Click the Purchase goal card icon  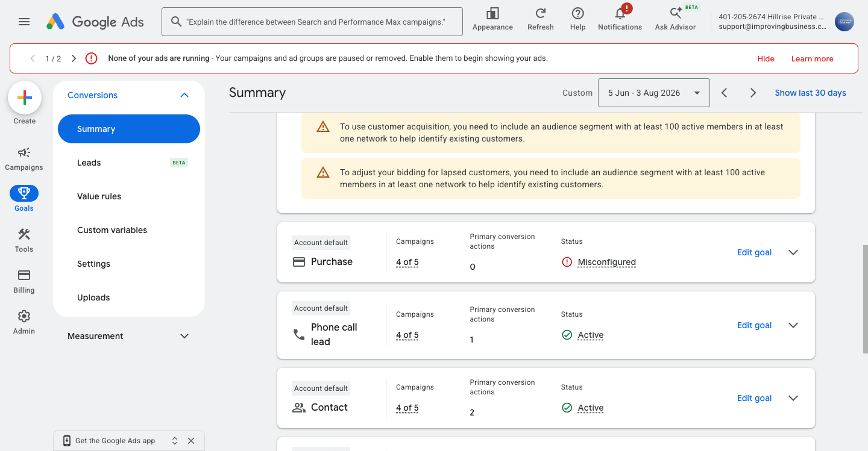(298, 262)
